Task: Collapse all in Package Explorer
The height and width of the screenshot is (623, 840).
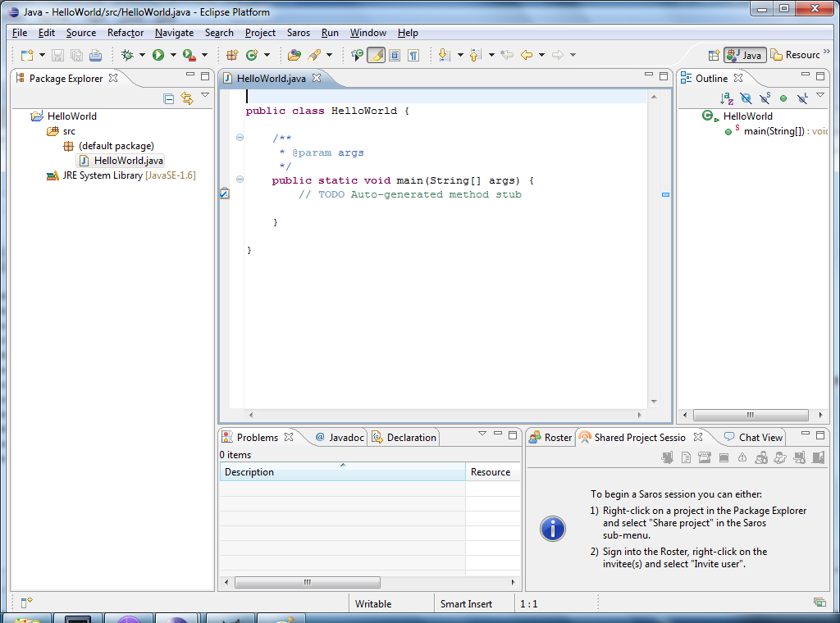Action: pos(168,98)
